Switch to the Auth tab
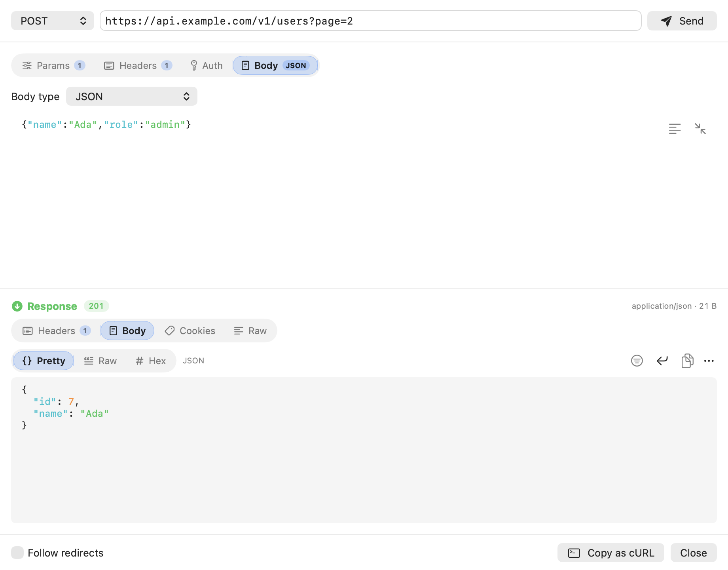 click(206, 65)
